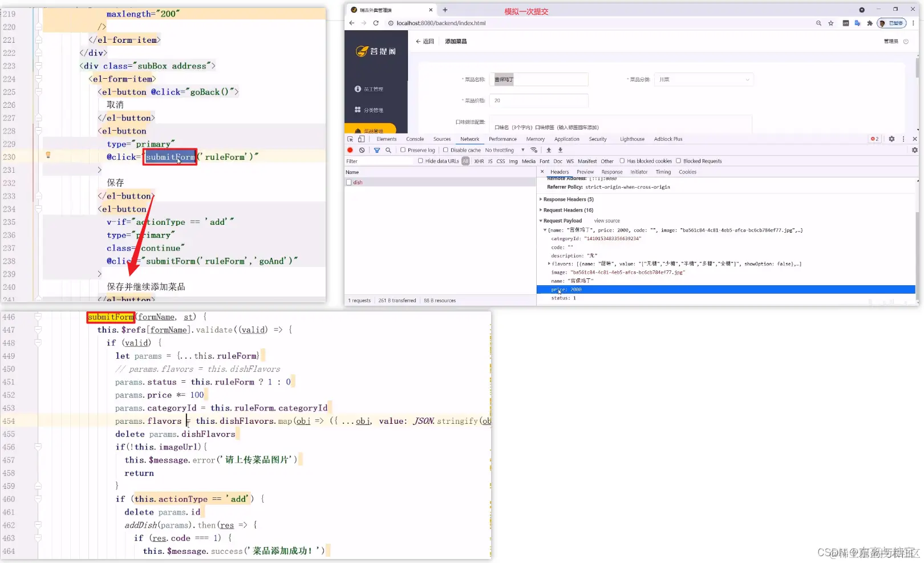Viewport: 924px width, 563px height.
Task: Select the WS request type filter
Action: pyautogui.click(x=570, y=161)
